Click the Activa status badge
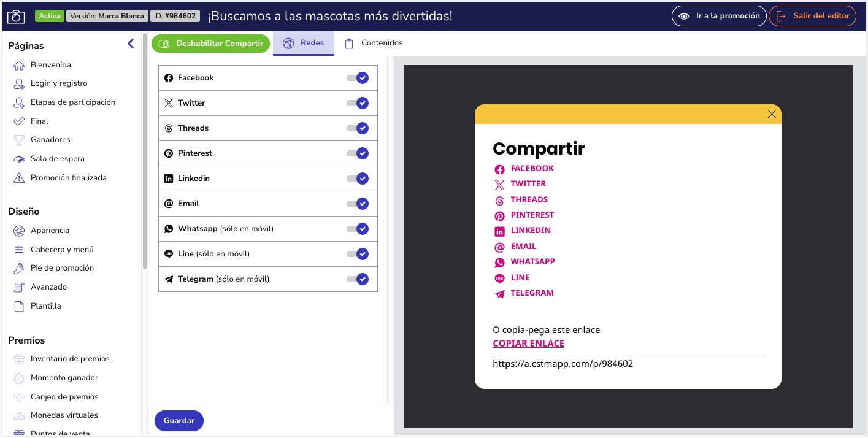868x438 pixels. [x=50, y=16]
